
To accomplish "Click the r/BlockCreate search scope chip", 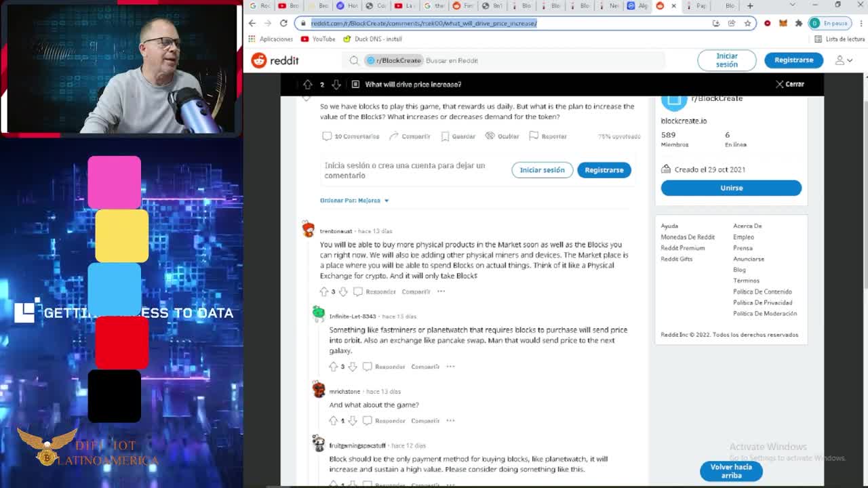I will [395, 60].
